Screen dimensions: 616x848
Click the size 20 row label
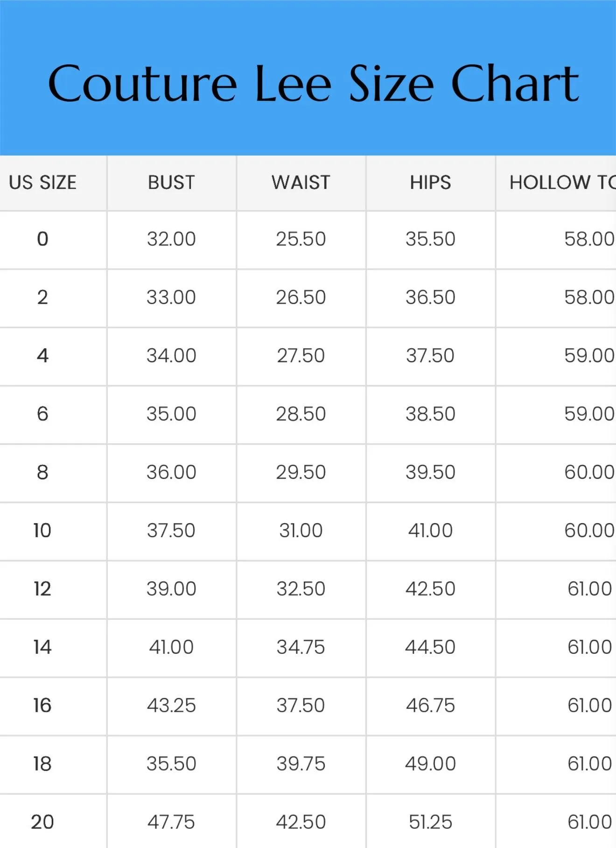[42, 822]
